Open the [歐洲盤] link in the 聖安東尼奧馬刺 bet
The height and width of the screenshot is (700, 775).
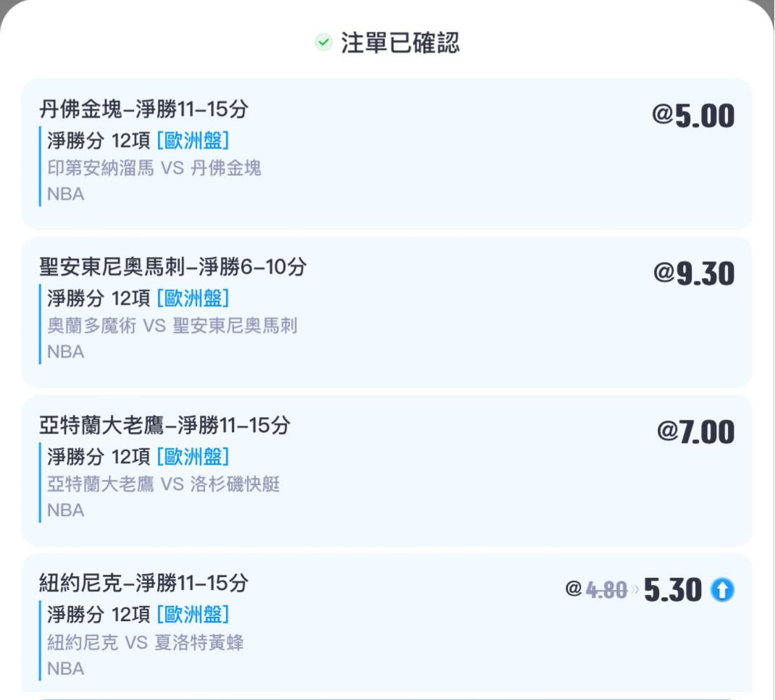coord(193,298)
